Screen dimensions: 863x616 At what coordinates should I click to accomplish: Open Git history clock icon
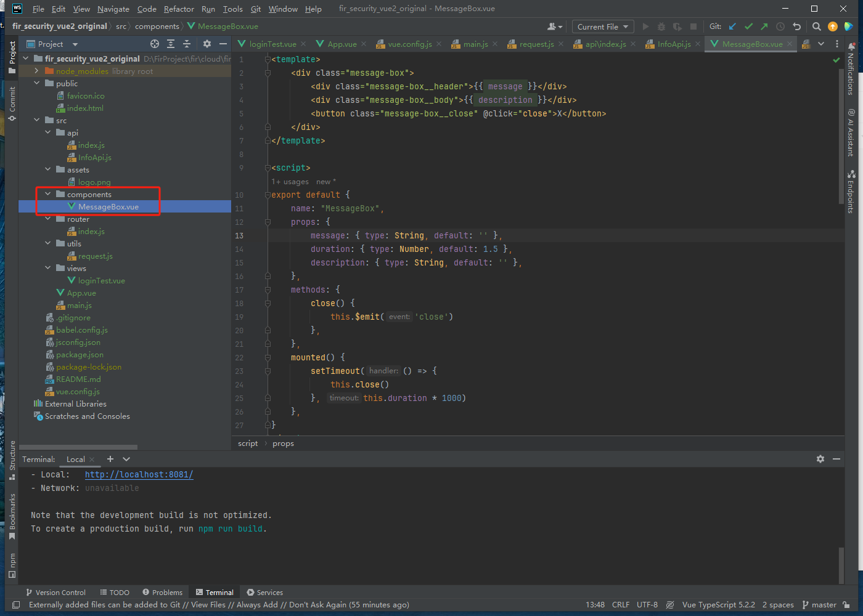(x=780, y=26)
